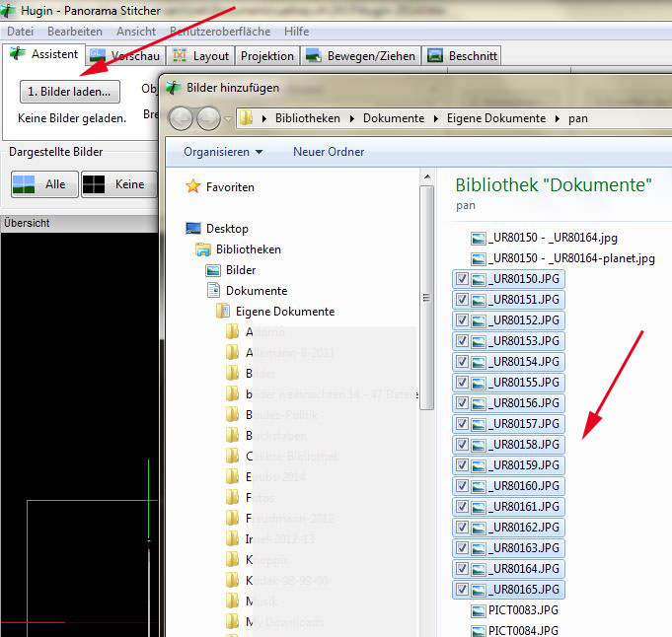The height and width of the screenshot is (637, 672).
Task: Select the PICT0083.JPG file
Action: (x=515, y=610)
